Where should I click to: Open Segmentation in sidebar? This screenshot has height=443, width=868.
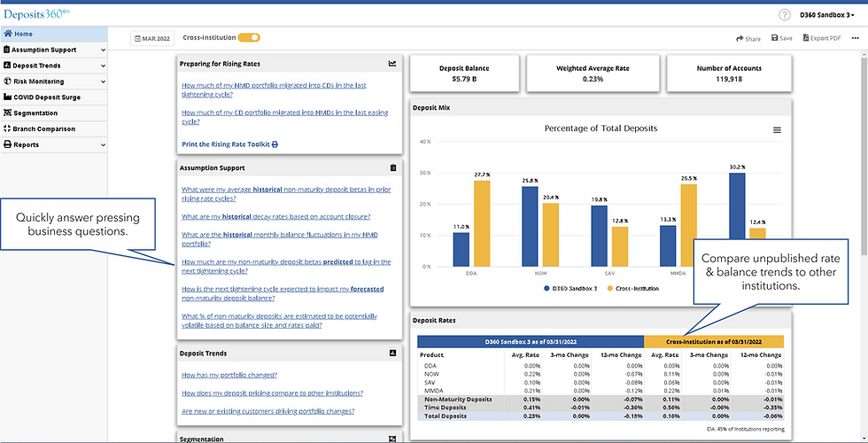pos(54,113)
